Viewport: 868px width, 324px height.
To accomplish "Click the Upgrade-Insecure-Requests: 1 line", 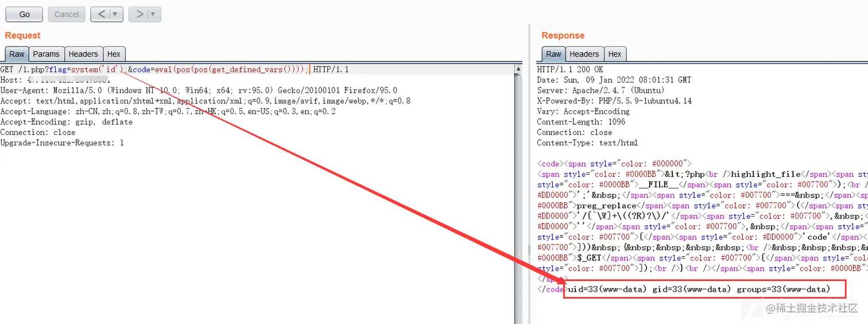I will click(x=62, y=142).
